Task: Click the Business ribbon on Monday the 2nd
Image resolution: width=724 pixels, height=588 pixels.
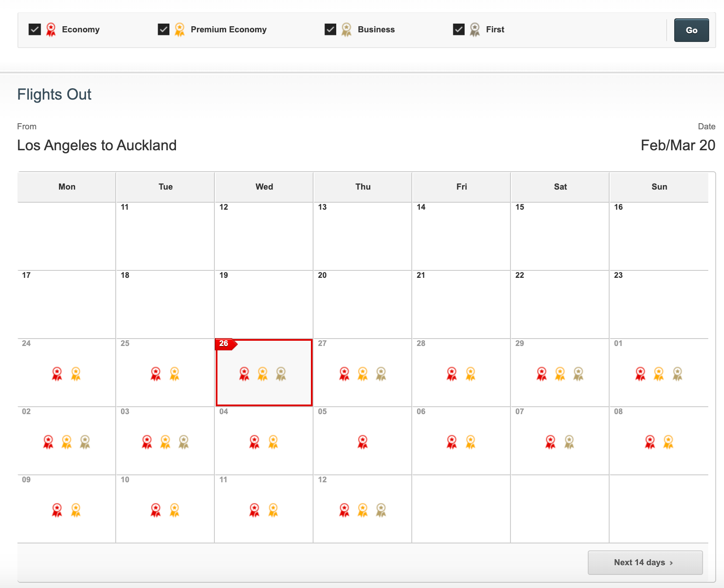Action: pos(85,442)
